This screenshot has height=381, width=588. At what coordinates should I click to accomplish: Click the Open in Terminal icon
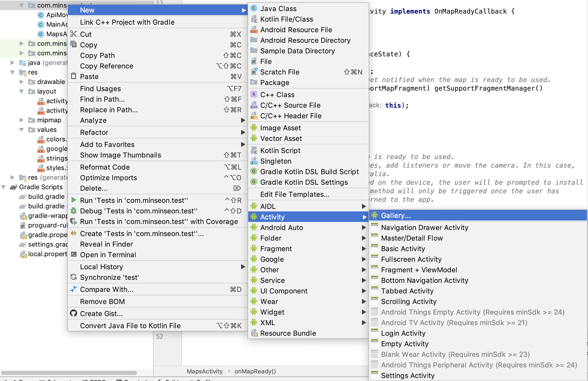(x=73, y=255)
